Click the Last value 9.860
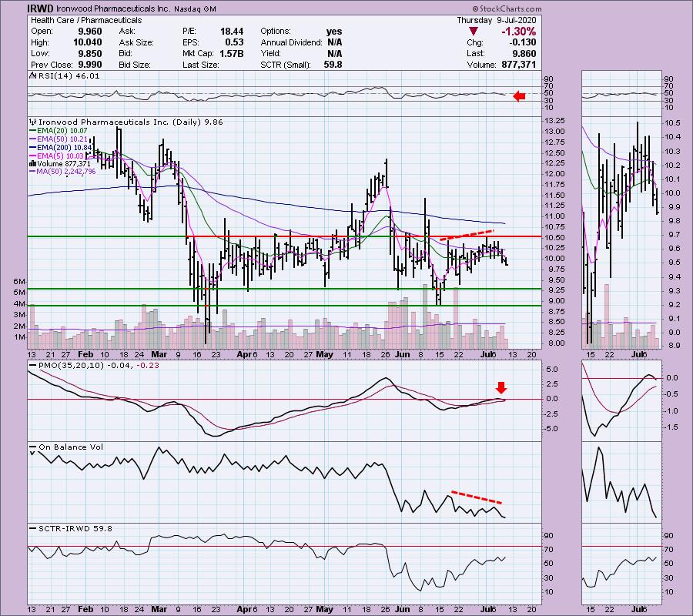 [x=524, y=53]
